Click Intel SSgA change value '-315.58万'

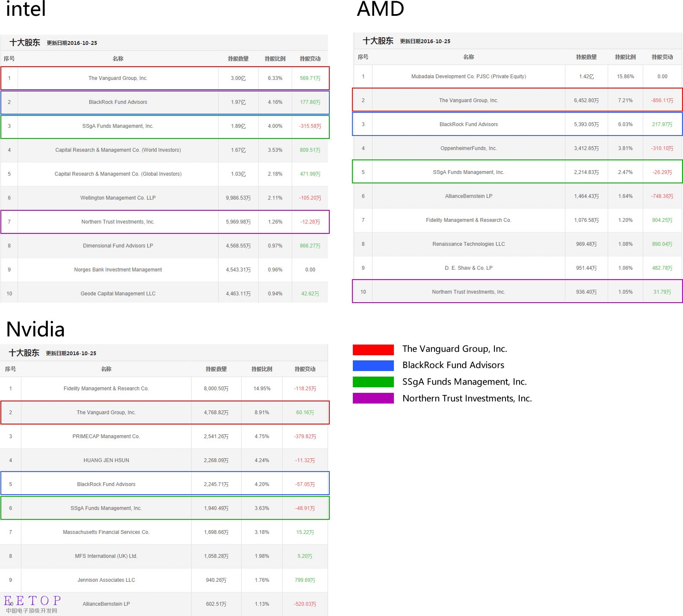310,126
